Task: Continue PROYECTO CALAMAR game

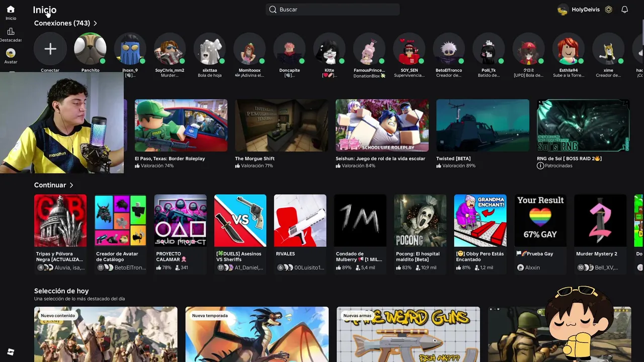Action: (x=180, y=221)
